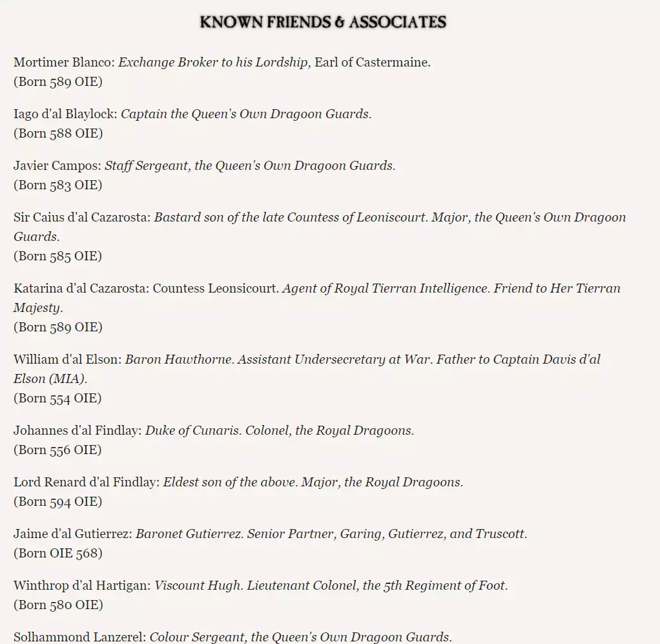
Task: Click Sir Caius d'al Cazarosta's name
Action: pyautogui.click(x=81, y=218)
